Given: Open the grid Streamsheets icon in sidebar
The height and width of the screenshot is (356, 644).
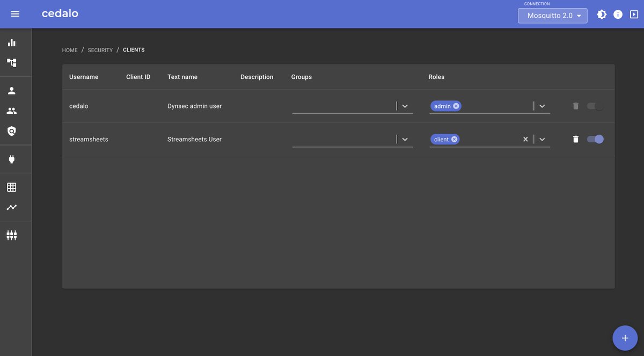Looking at the screenshot, I should (x=12, y=187).
